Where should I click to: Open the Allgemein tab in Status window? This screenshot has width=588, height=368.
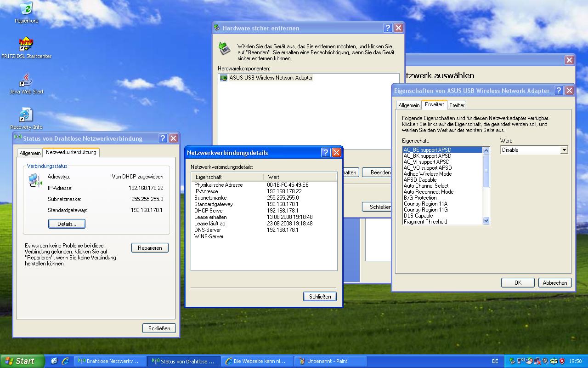click(x=30, y=153)
